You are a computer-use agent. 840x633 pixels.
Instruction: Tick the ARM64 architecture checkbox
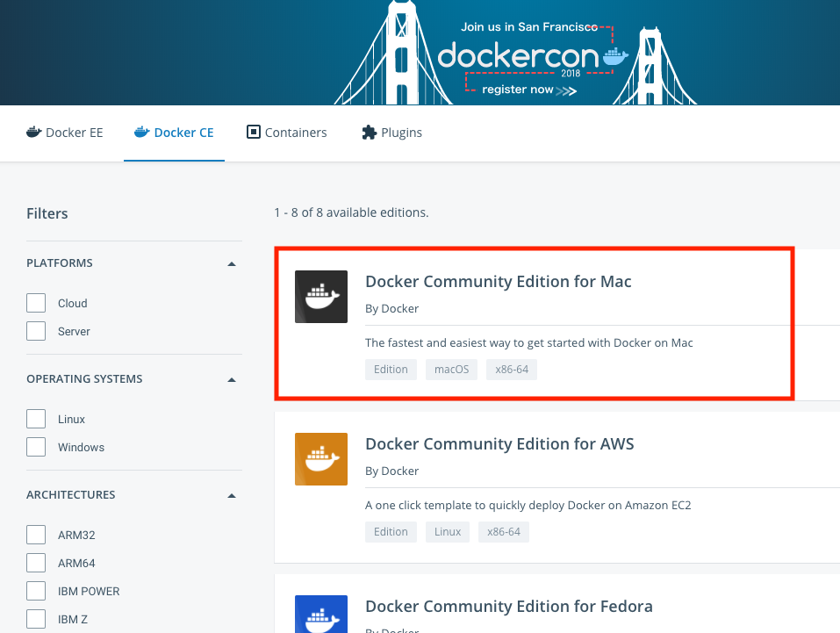coord(36,563)
